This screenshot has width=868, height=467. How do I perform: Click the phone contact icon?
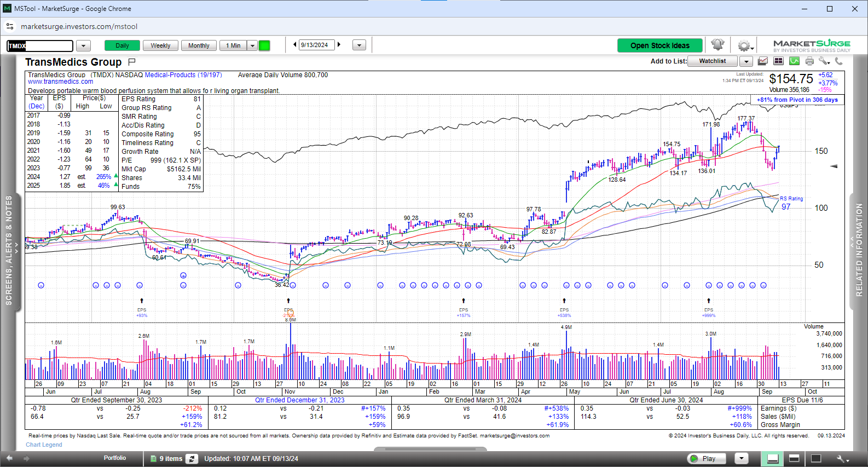pos(838,61)
